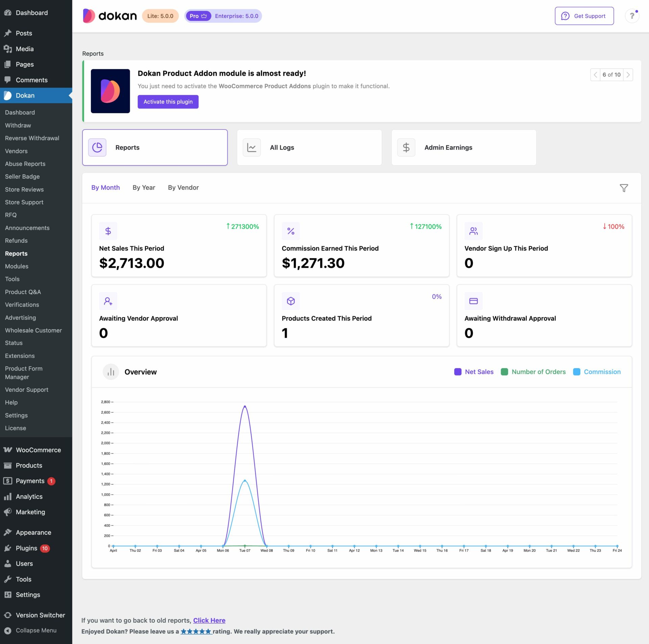The image size is (649, 644).
Task: Open the All Logs card tab
Action: click(x=309, y=147)
